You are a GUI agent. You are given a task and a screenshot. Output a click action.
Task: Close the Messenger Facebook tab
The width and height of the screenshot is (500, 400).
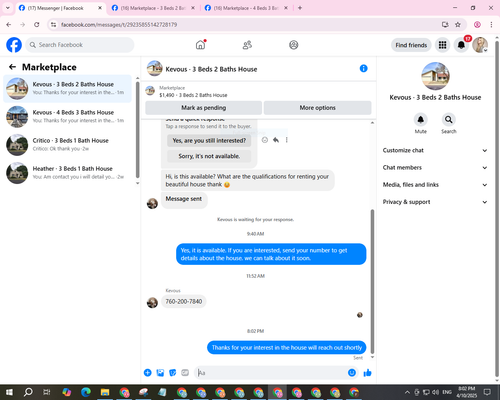click(100, 8)
